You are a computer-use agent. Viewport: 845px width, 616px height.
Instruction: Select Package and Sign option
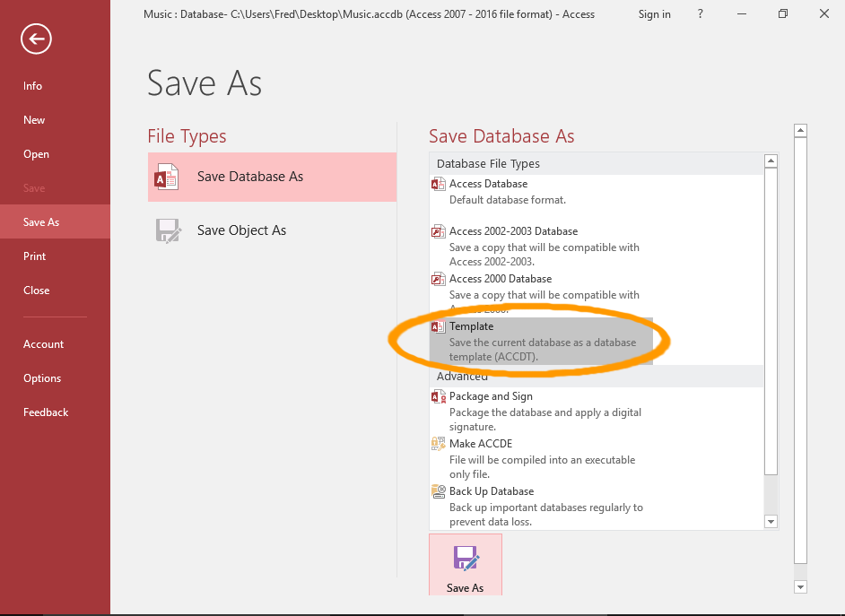542,411
